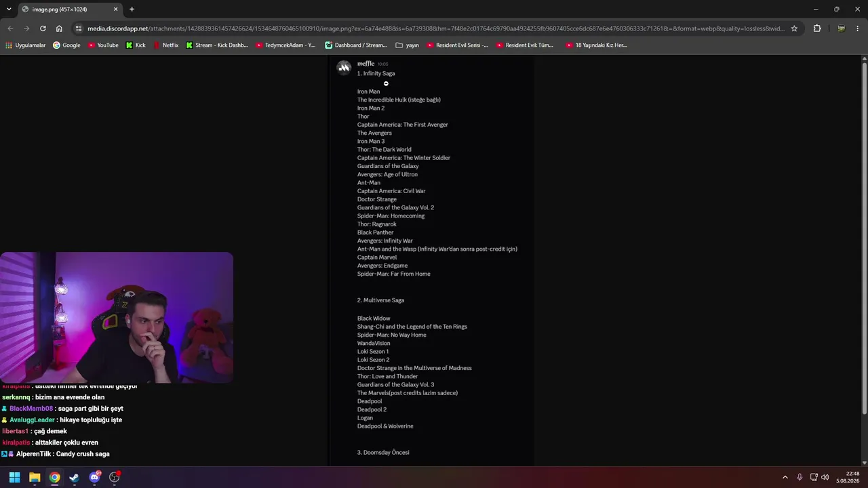Viewport: 868px width, 488px height.
Task: Open the Uygulamalar apps bookmark
Action: click(x=26, y=45)
